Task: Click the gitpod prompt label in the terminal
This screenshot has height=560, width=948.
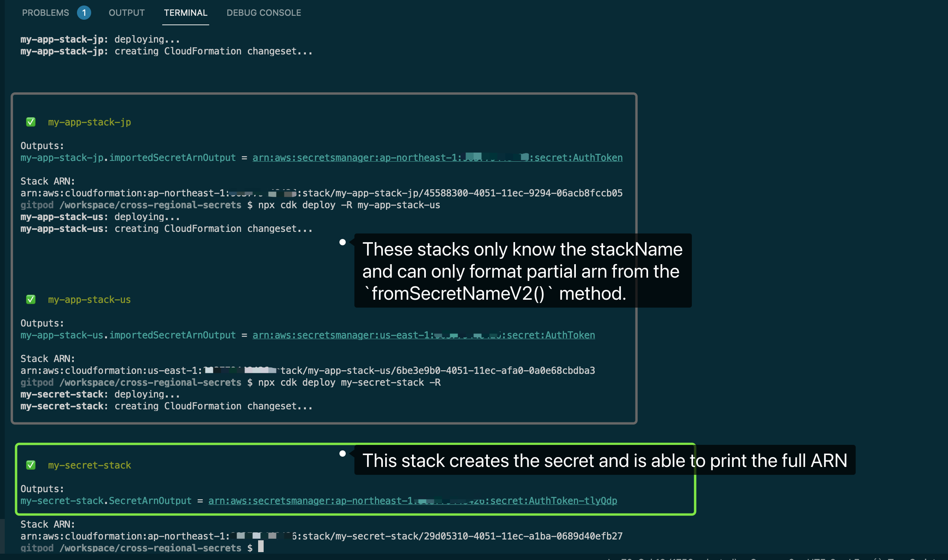Action: [x=37, y=548]
